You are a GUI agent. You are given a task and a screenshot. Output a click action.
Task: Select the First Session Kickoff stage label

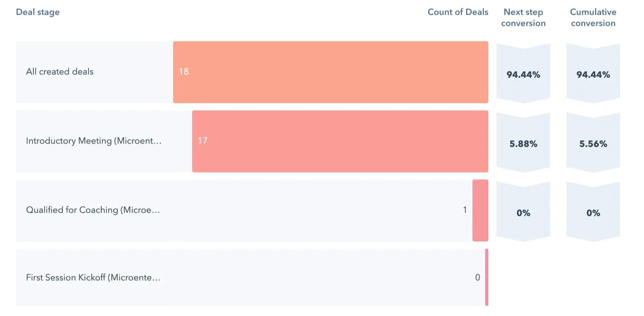point(93,277)
